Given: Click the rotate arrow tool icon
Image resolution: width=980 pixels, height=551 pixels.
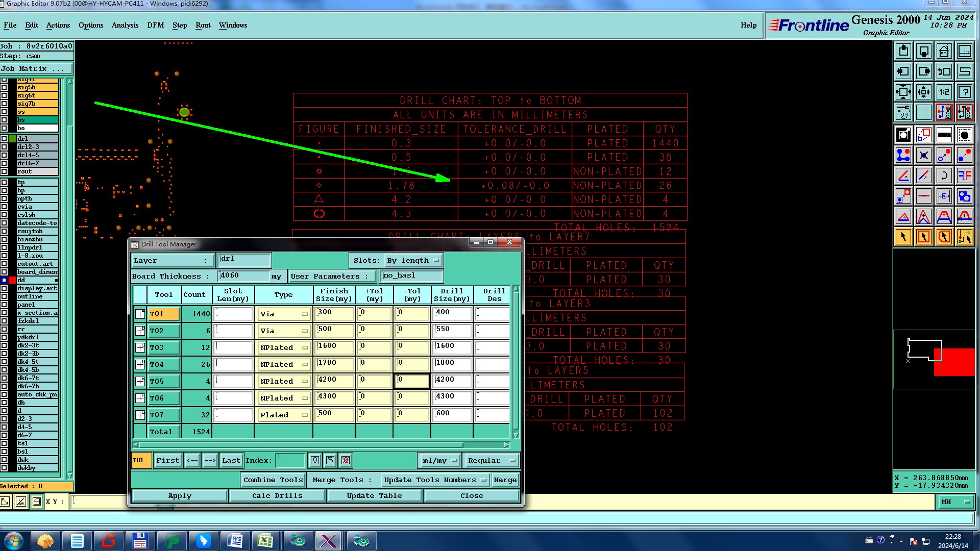Looking at the screenshot, I should (944, 176).
